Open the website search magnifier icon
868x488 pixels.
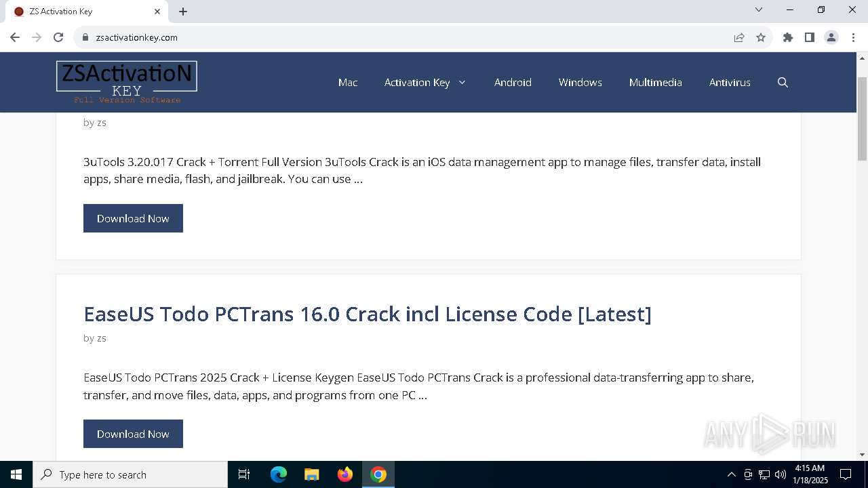click(783, 82)
